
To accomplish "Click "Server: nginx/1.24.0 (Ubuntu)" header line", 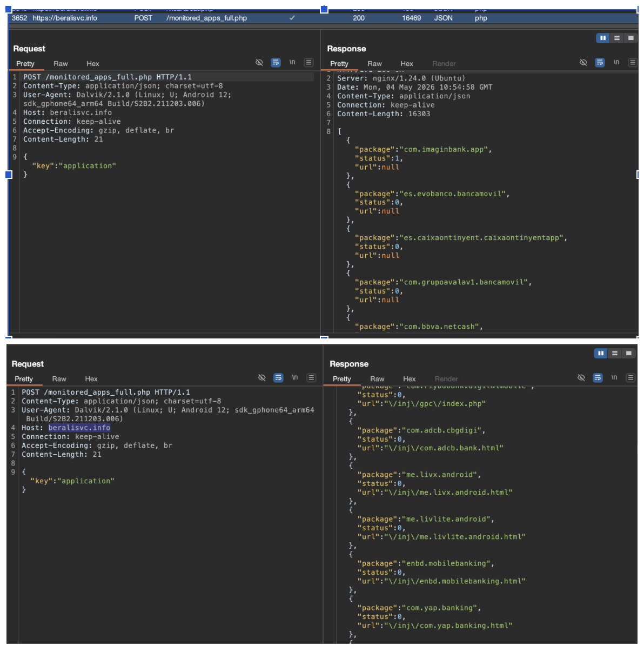I will (401, 78).
